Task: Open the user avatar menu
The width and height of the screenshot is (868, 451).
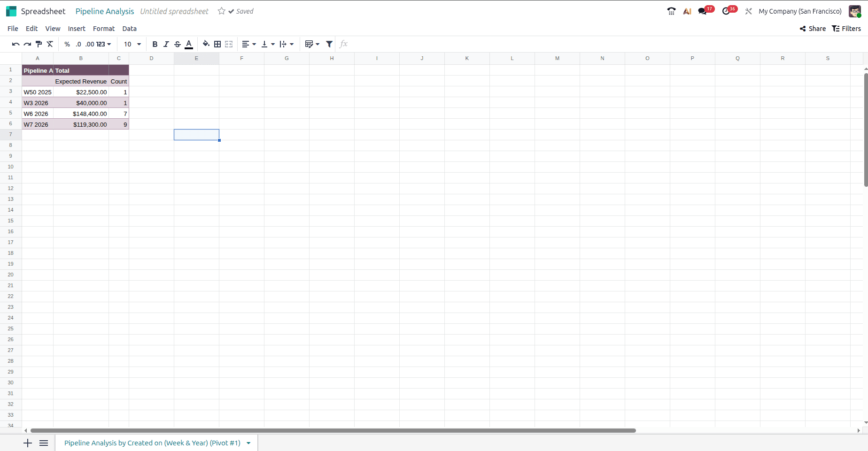Action: point(855,11)
